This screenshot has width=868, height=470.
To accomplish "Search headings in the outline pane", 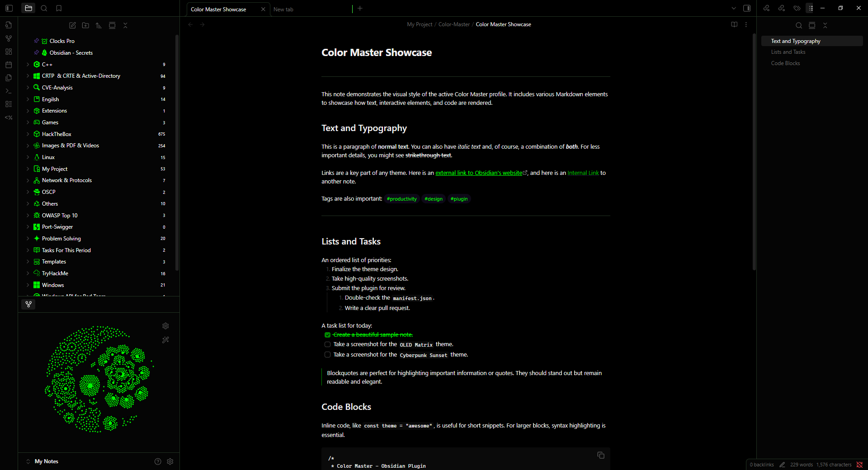I will 799,25.
